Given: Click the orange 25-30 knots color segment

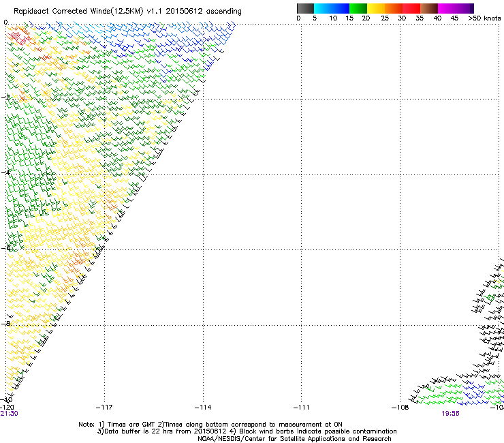Looking at the screenshot, I should (x=394, y=8).
